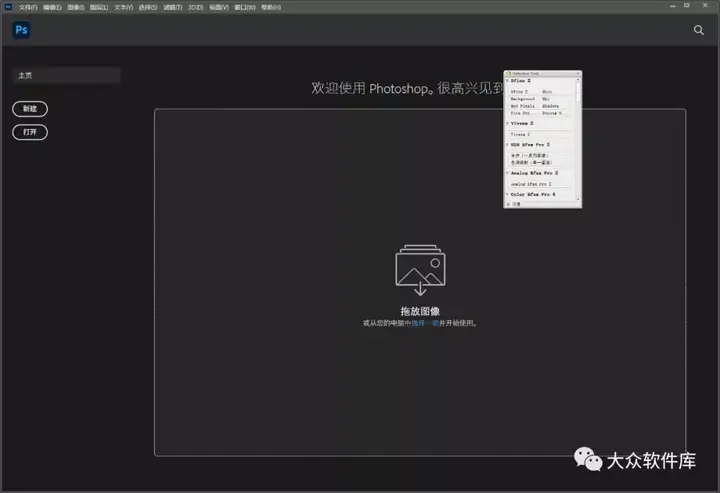This screenshot has height=493, width=720.
Task: Maximize the Photoshop window
Action: tap(687, 6)
